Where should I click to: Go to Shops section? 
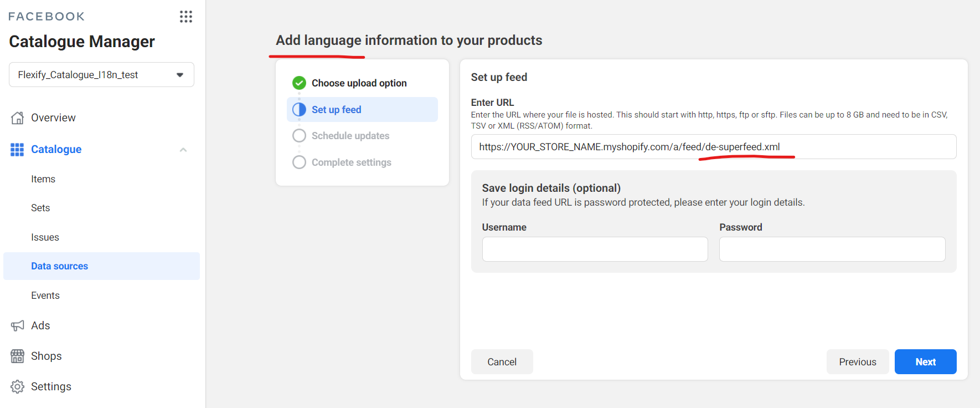click(47, 356)
